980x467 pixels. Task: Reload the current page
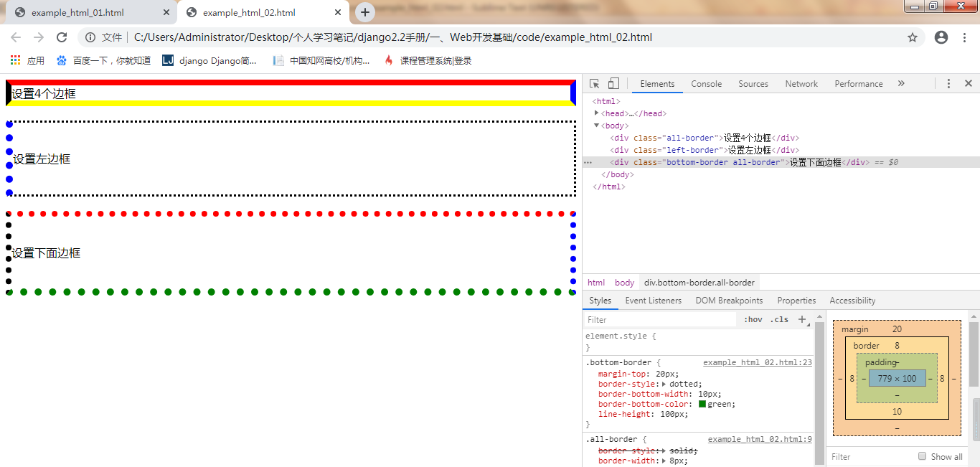click(x=62, y=37)
